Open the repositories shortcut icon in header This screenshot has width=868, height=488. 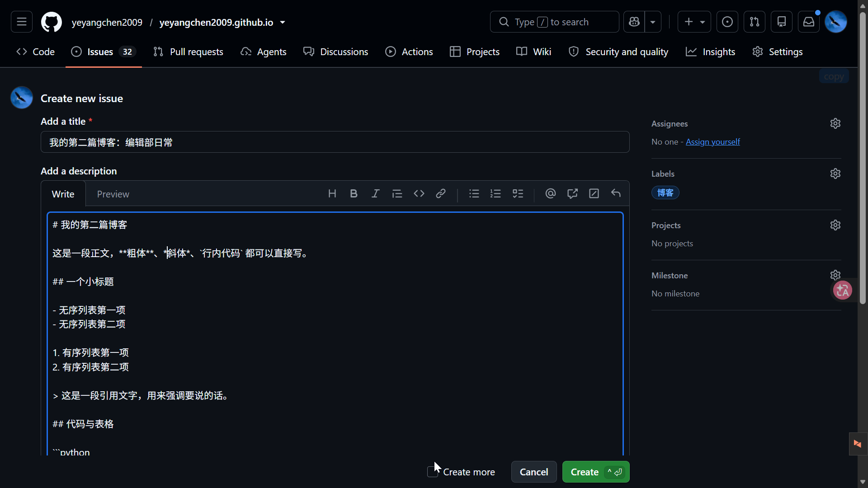(782, 22)
